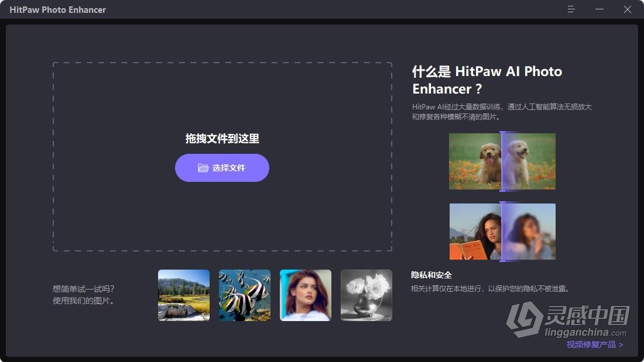Select the striped fish sample image
The image size is (644, 362).
click(x=244, y=295)
